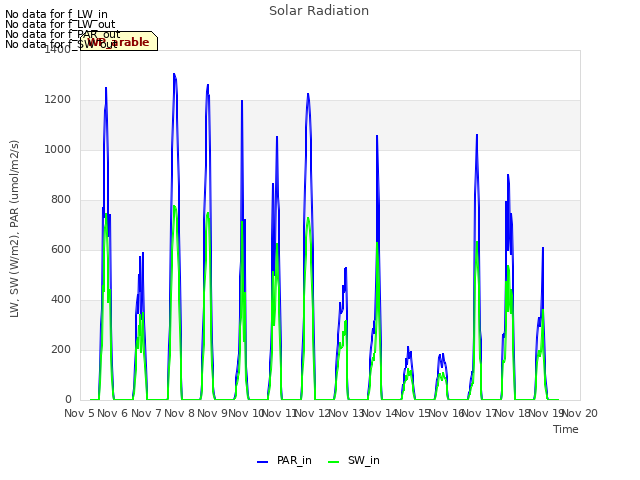Click the 200 y-axis tick label

(x=61, y=350)
